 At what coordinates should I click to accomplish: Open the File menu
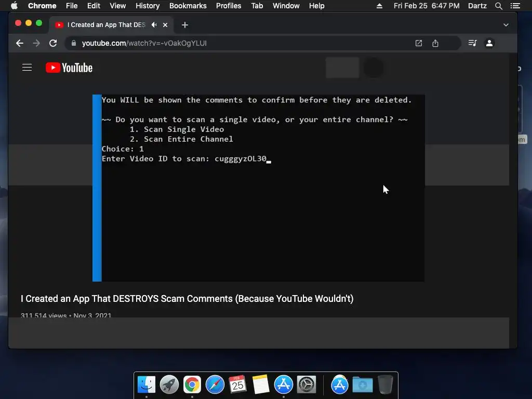pyautogui.click(x=72, y=6)
